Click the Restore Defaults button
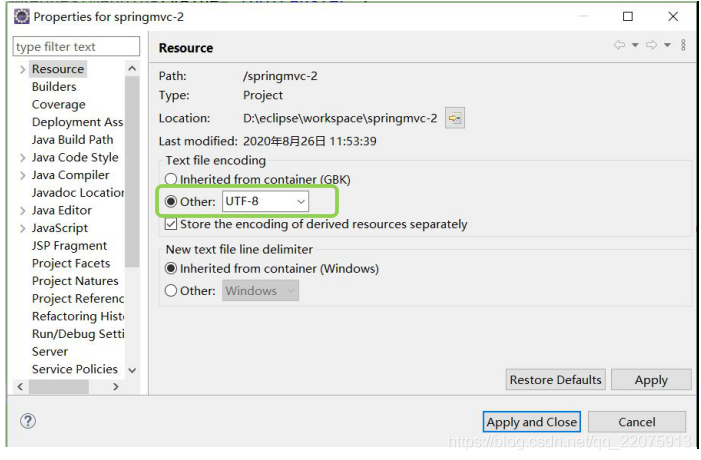Screen dimensions: 701x460 pyautogui.click(x=556, y=380)
